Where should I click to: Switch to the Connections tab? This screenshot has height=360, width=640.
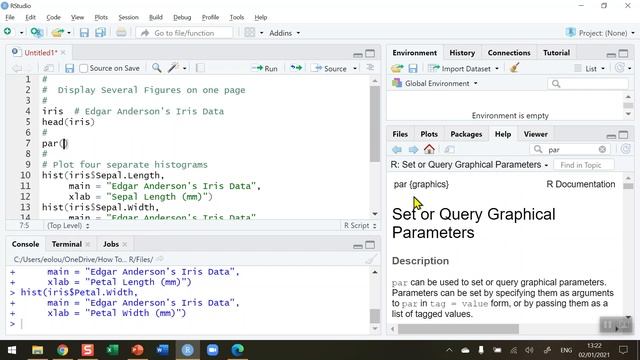[509, 53]
